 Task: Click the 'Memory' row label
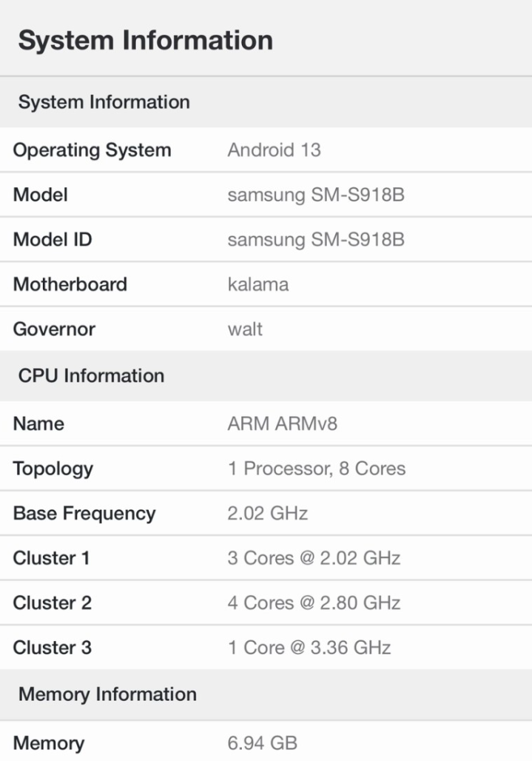point(49,743)
